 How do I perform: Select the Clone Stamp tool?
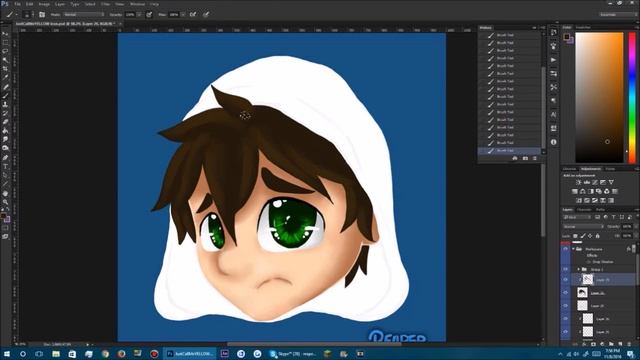5,104
